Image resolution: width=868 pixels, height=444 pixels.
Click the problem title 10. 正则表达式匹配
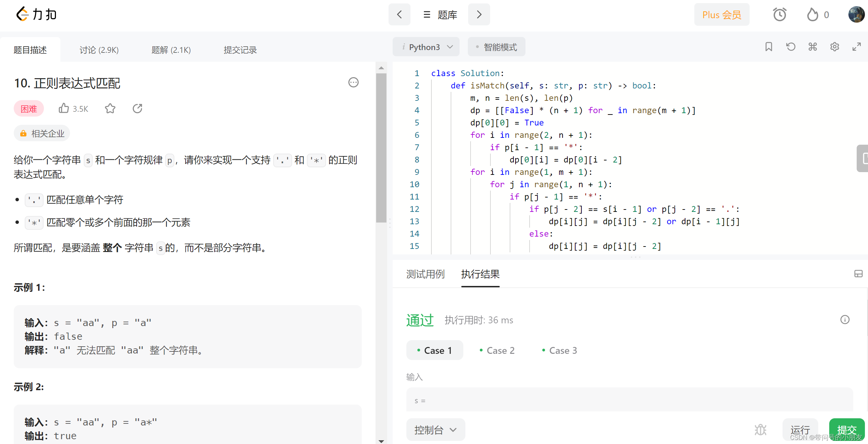coord(67,83)
